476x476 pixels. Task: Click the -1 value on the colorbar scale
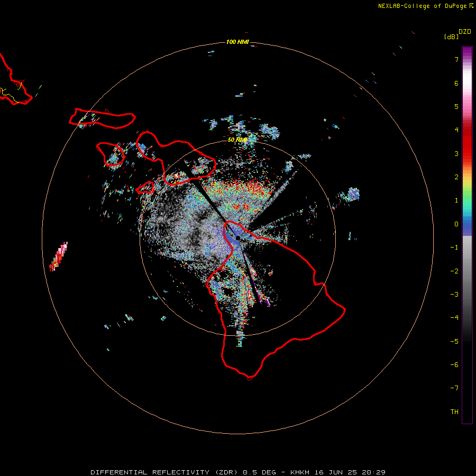(x=454, y=248)
